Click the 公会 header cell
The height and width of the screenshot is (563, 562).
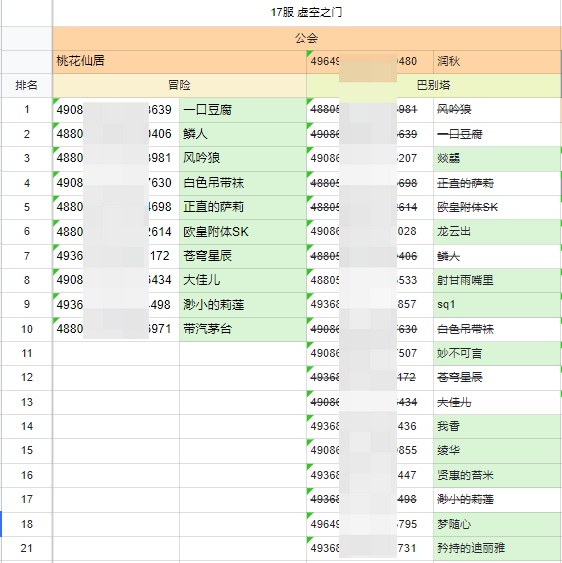coord(307,38)
